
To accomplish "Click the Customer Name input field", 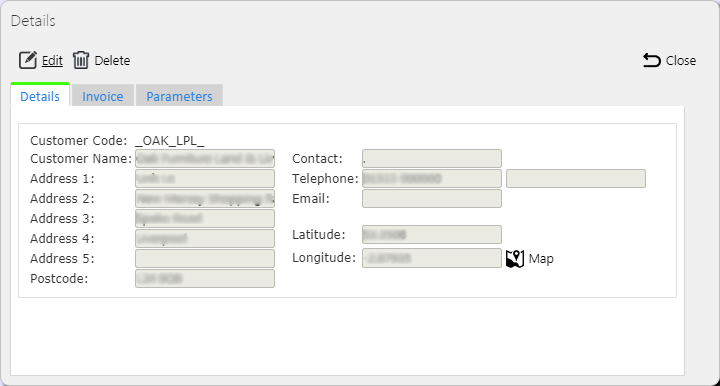I will pos(205,158).
